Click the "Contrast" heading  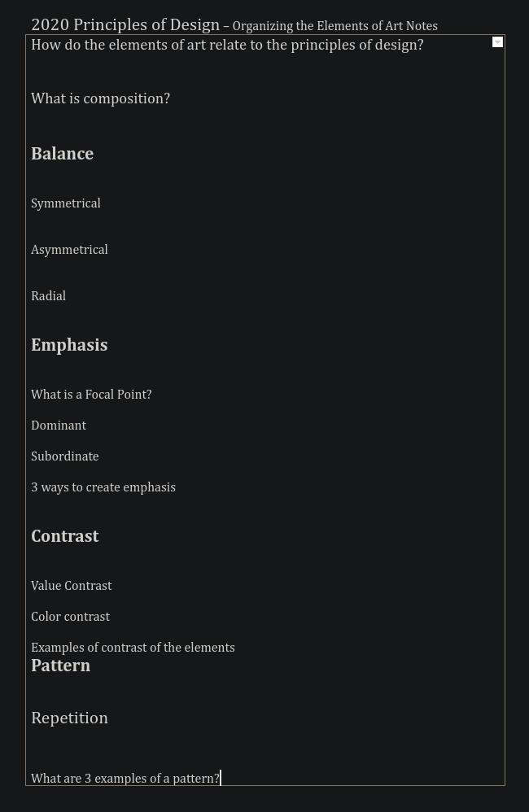[65, 536]
